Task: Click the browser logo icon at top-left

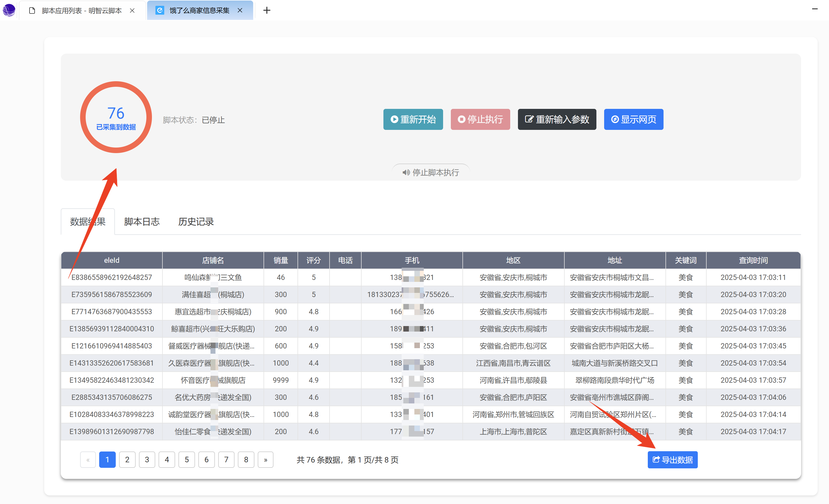Action: [9, 10]
